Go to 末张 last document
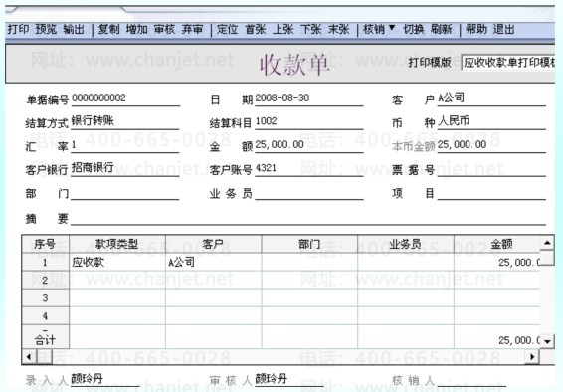The height and width of the screenshot is (392, 563). point(338,29)
